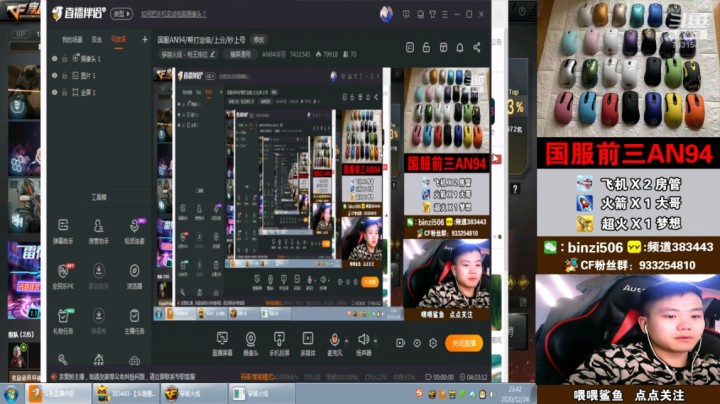Click the lock icon in stream info toolbar

(427, 47)
